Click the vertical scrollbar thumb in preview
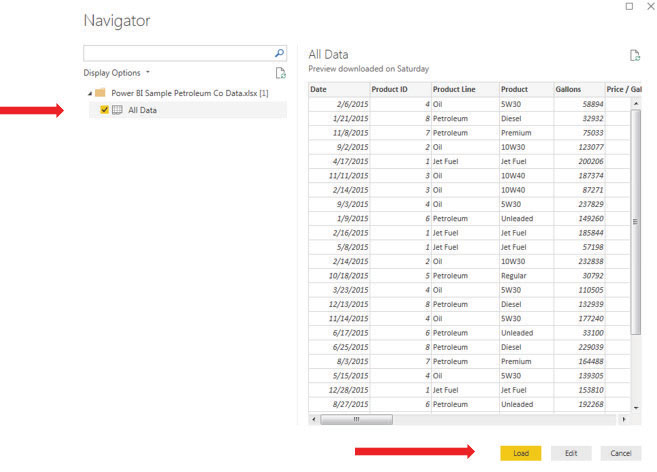Screen dimensions: 657x472 pos(635,220)
